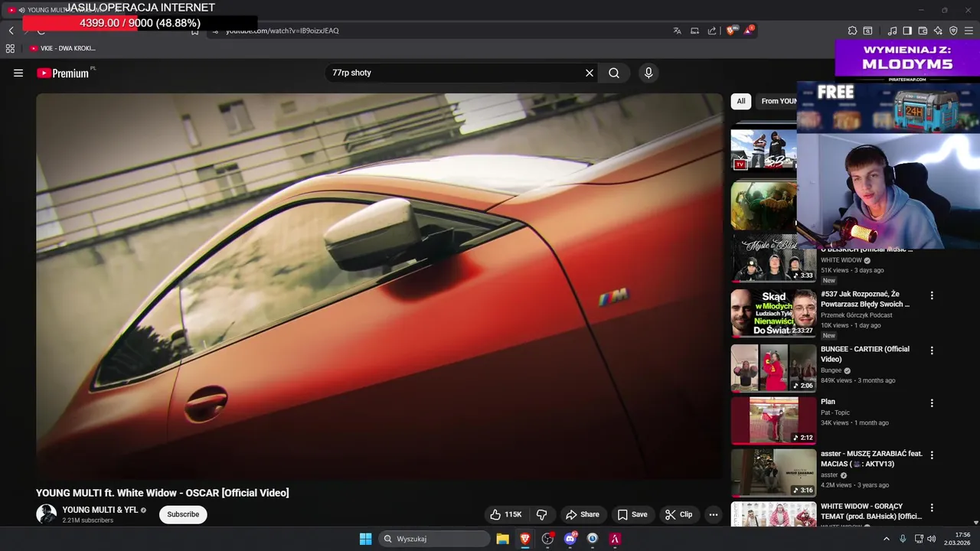Open options for WHITE WIDOW GORĄCY TEMAT
The height and width of the screenshot is (551, 980).
(x=932, y=508)
